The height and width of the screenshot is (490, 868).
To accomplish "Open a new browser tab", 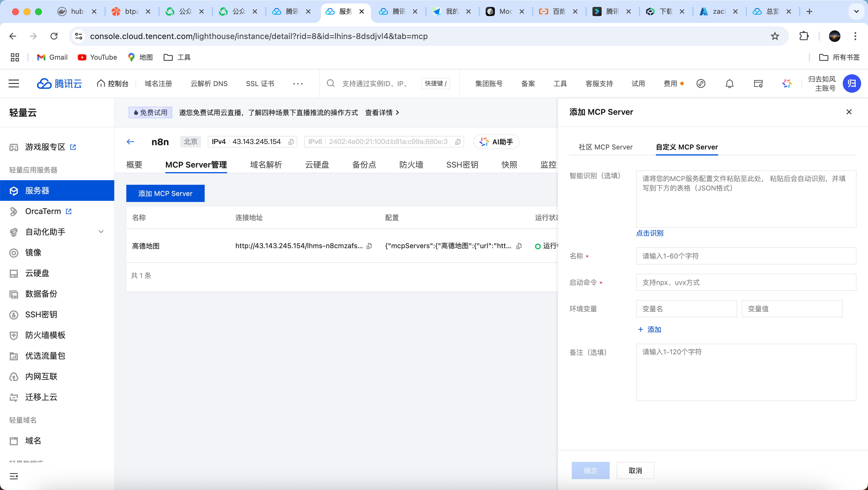I will tap(809, 11).
